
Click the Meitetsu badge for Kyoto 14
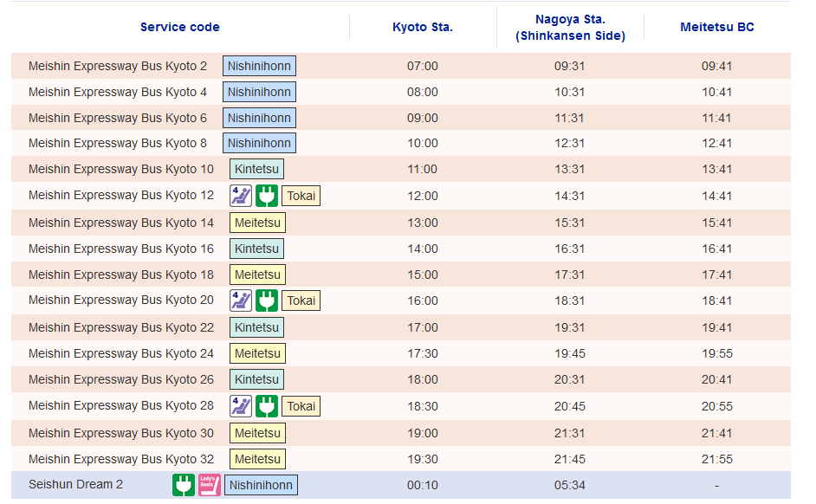(257, 223)
